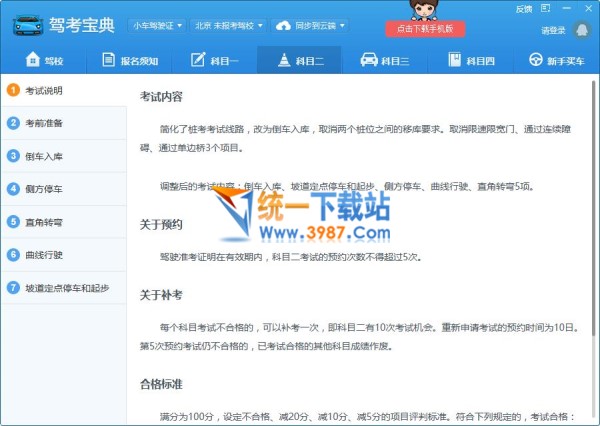600x426 pixels.
Task: Go to the 科目三 tab
Action: click(385, 60)
